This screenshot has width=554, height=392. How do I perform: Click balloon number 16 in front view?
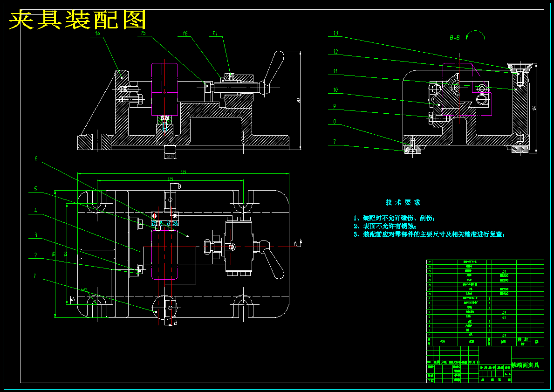pos(185,34)
